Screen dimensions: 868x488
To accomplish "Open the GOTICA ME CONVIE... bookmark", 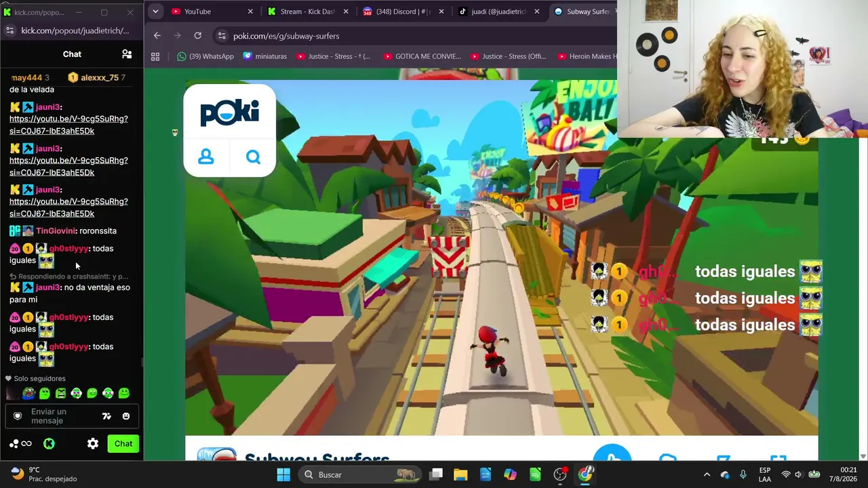I will coord(422,56).
